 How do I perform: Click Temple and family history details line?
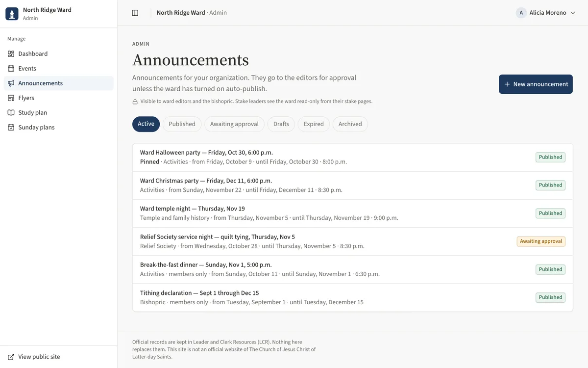tap(269, 218)
